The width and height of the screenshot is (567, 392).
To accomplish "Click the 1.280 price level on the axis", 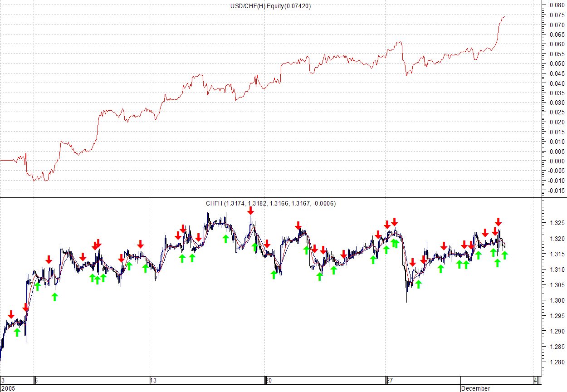I will [557, 362].
